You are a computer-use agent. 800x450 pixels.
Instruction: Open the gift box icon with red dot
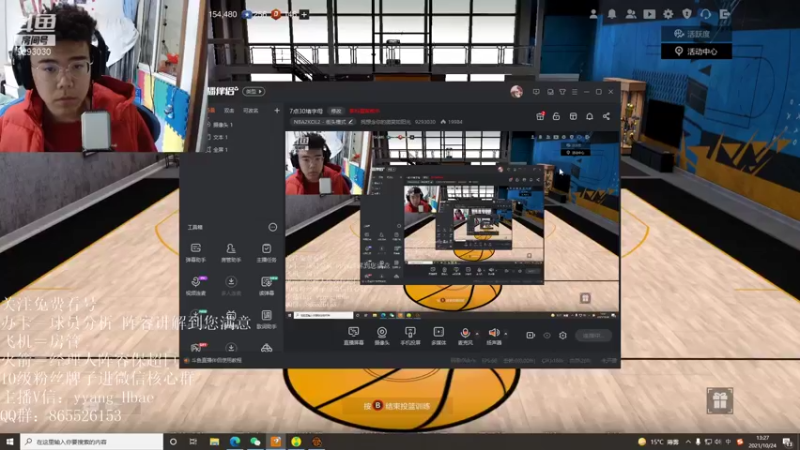click(x=540, y=116)
